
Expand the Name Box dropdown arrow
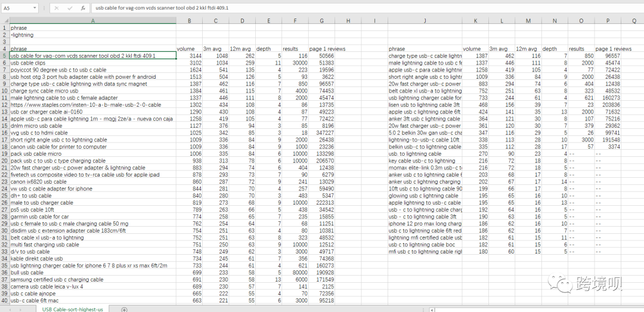coord(34,8)
